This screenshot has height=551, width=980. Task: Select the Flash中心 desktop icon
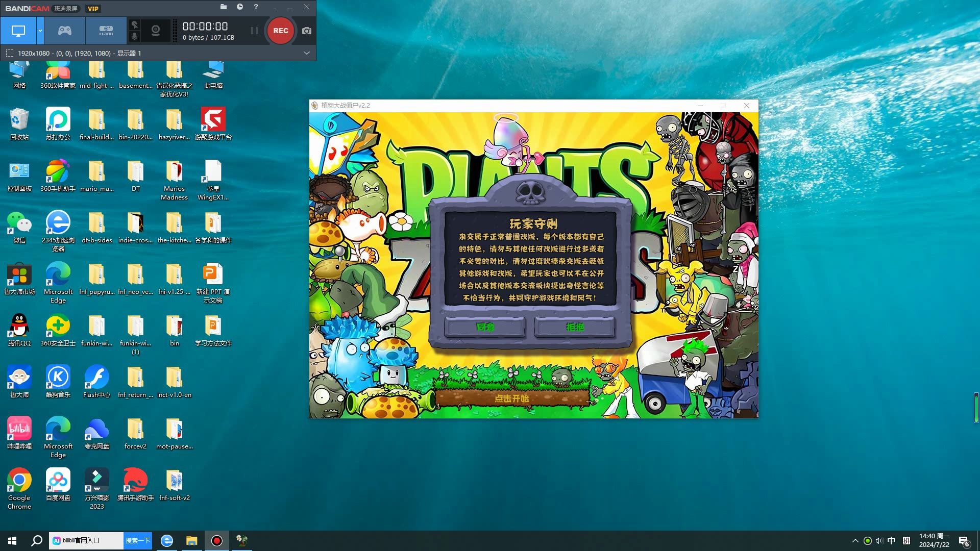(97, 382)
